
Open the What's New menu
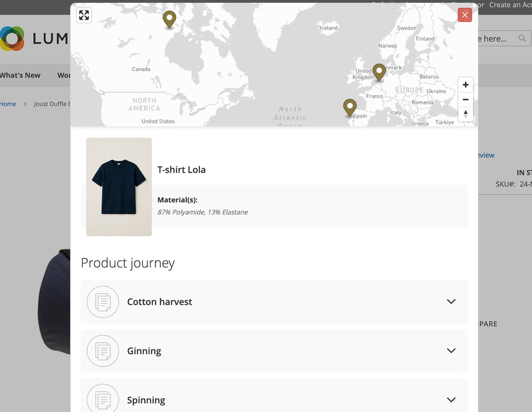click(20, 75)
